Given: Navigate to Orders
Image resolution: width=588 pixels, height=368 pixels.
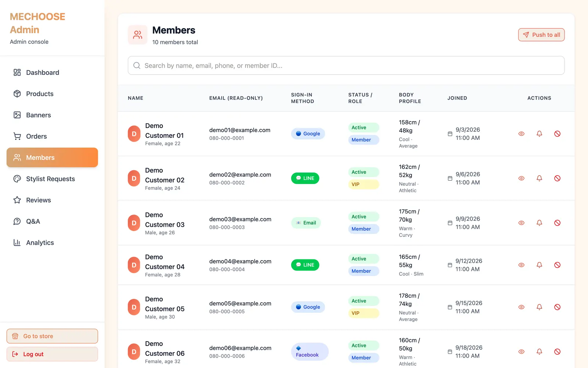Looking at the screenshot, I should click(x=52, y=136).
